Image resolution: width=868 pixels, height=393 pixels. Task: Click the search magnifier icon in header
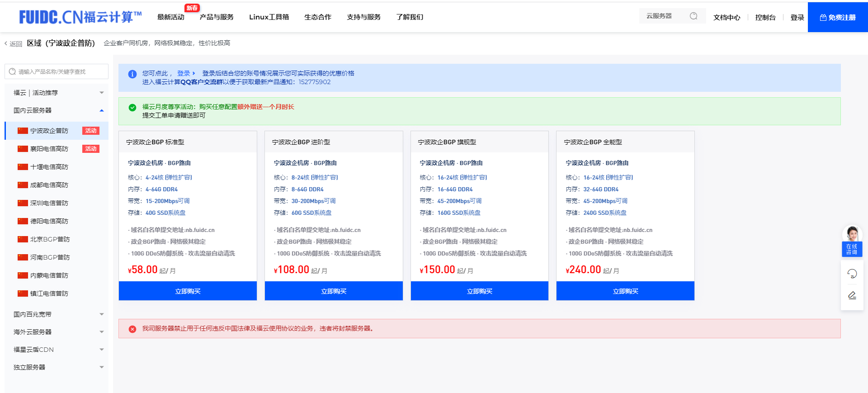(693, 16)
